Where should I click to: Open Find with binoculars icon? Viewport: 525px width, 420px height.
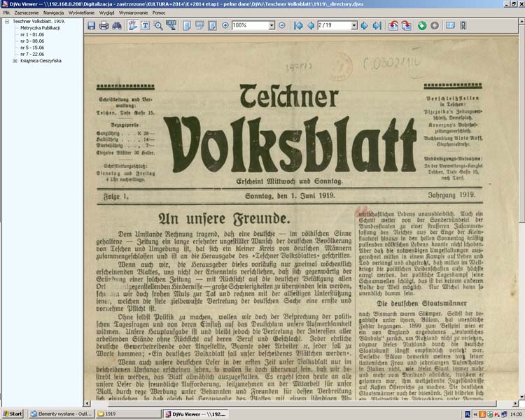click(116, 25)
